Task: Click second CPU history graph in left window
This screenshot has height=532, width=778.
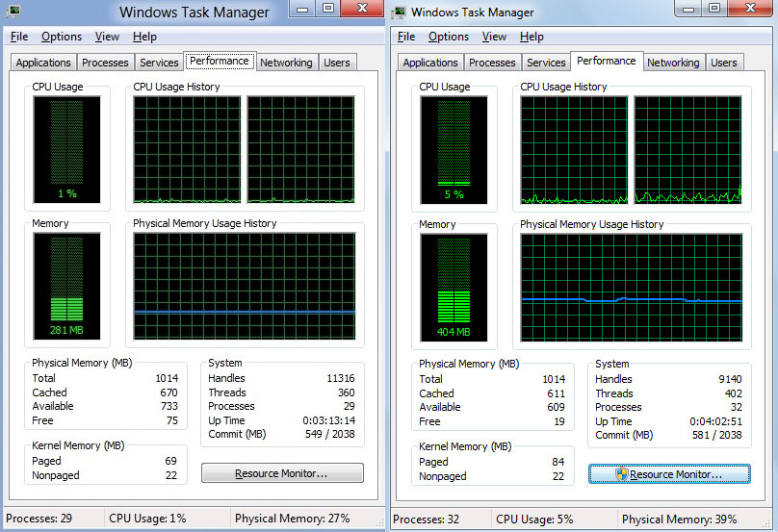Action: (301, 150)
